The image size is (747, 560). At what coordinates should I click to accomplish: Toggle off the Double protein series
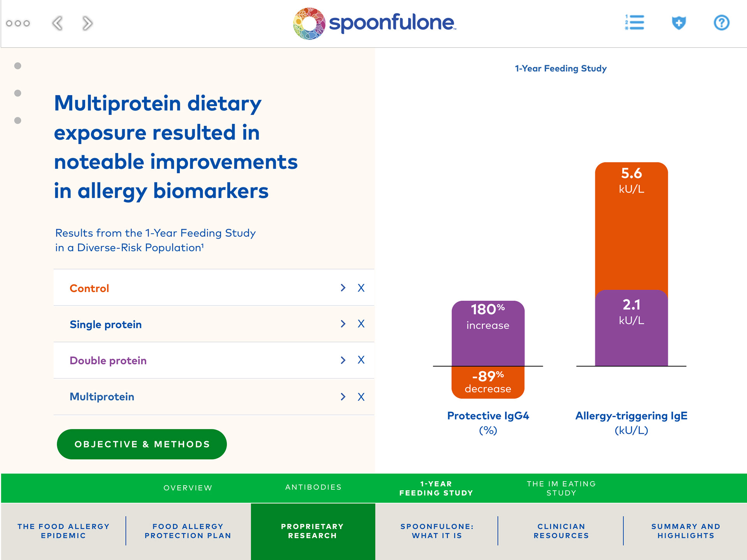tap(361, 360)
